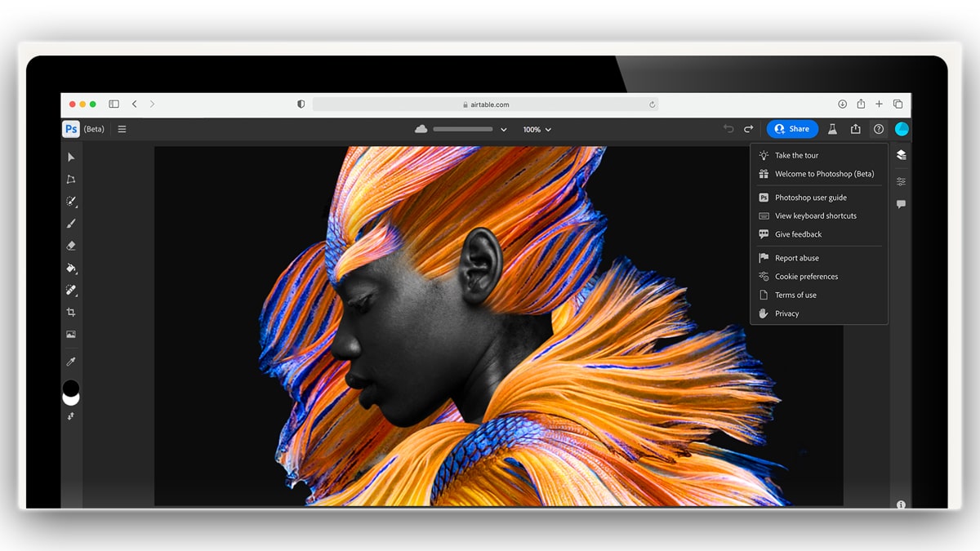Expand the document name dropdown
The height and width of the screenshot is (551, 980).
click(x=504, y=129)
